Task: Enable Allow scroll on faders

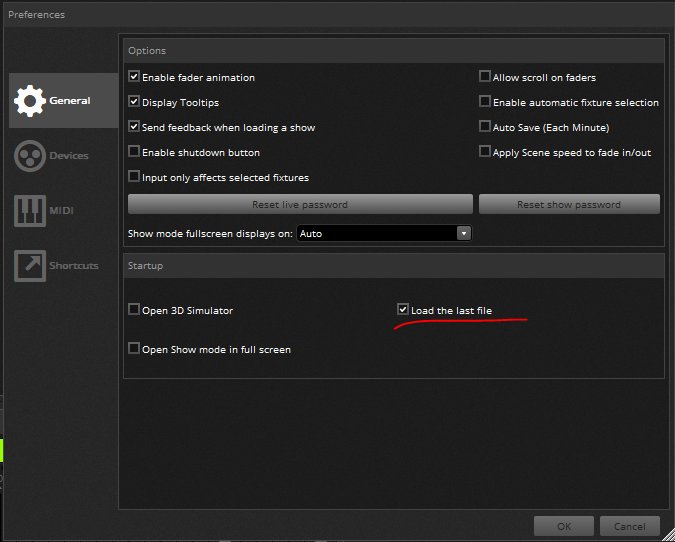Action: (485, 77)
